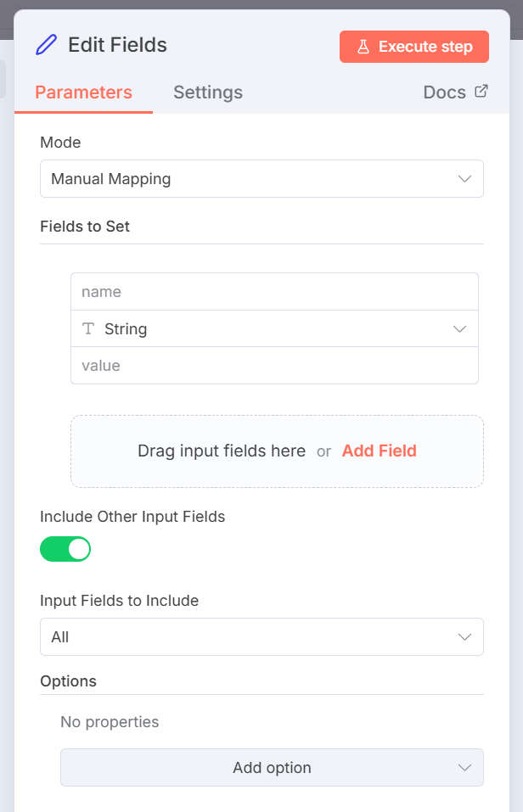Click chevron arrow on Add option
Image resolution: width=523 pixels, height=812 pixels.
coord(464,768)
